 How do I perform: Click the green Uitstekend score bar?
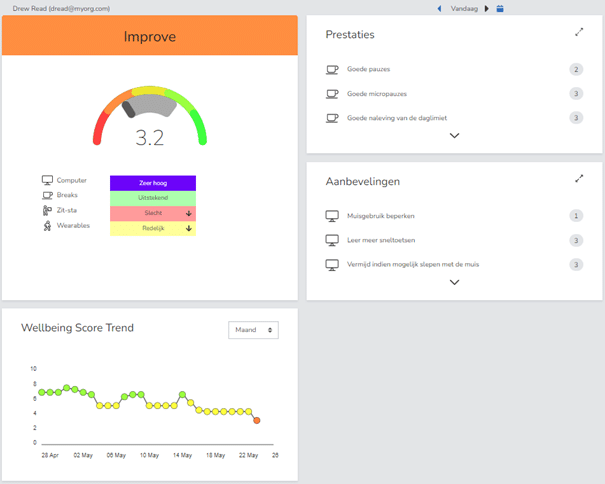pyautogui.click(x=153, y=198)
